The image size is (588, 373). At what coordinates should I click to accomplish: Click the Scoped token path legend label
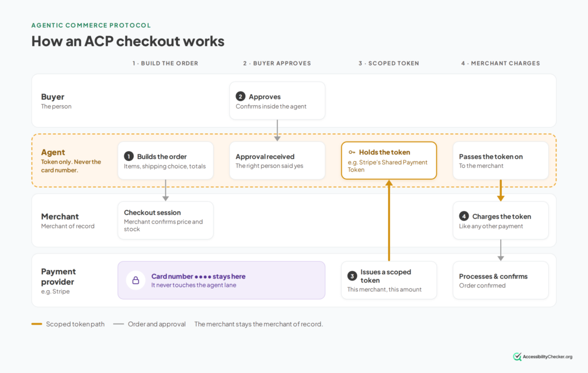coord(75,324)
